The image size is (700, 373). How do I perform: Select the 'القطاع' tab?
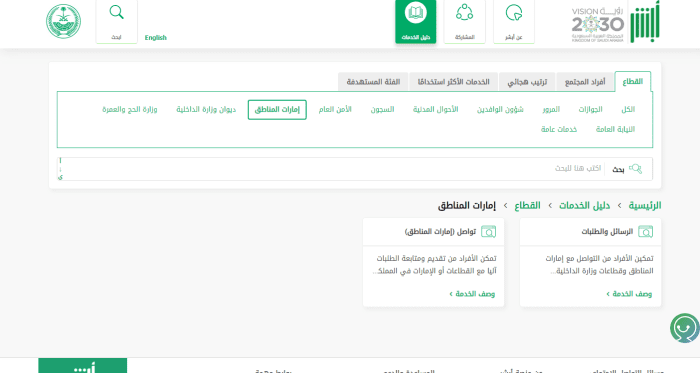tap(633, 82)
